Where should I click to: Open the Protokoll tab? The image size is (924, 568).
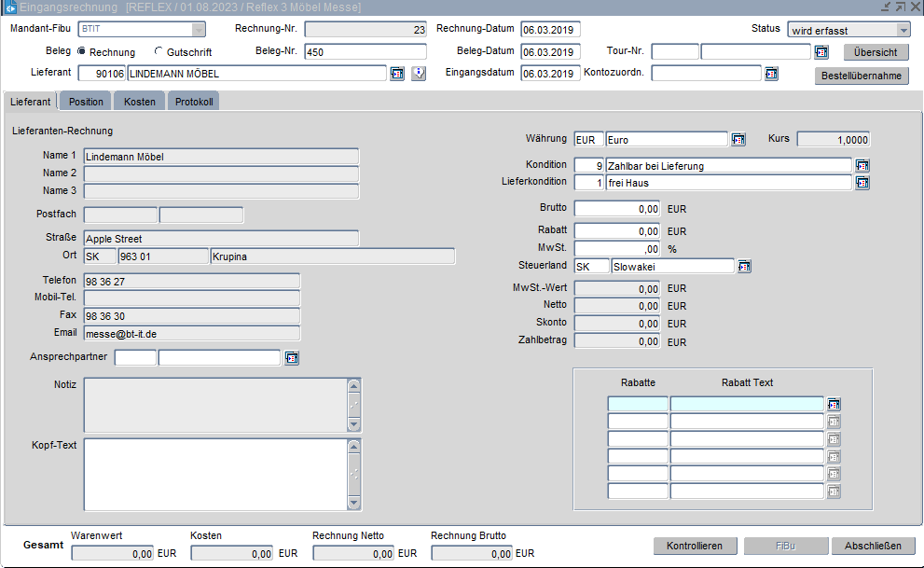coord(194,102)
